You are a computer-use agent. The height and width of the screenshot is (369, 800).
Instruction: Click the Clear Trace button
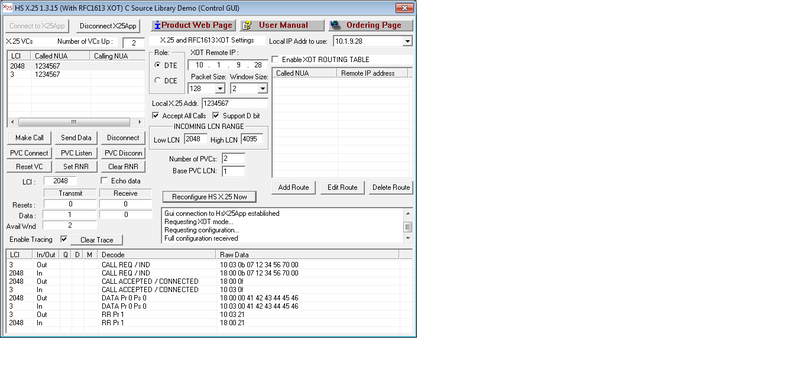pyautogui.click(x=96, y=240)
